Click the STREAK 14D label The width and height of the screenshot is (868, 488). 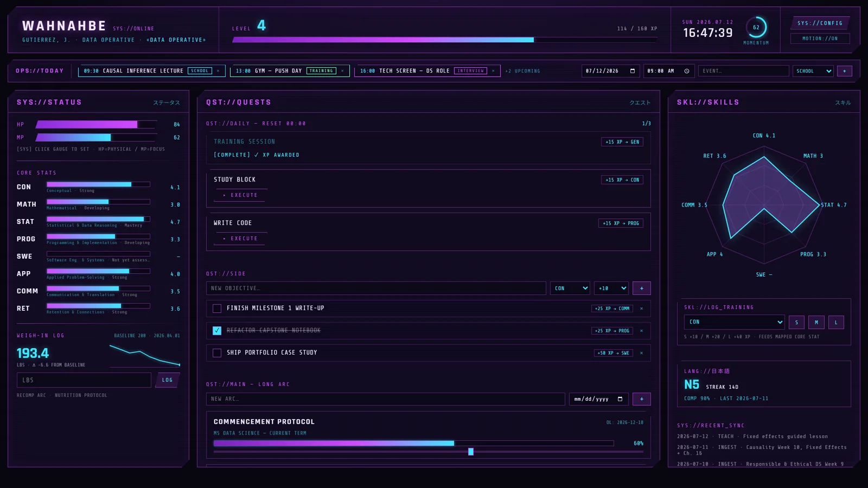pos(722,387)
